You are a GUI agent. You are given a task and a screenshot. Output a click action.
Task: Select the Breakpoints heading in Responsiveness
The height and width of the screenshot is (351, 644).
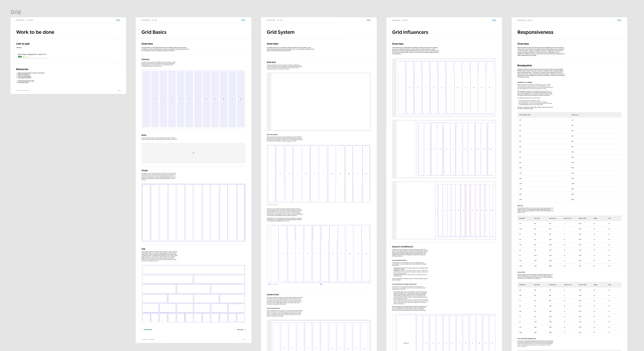[524, 65]
